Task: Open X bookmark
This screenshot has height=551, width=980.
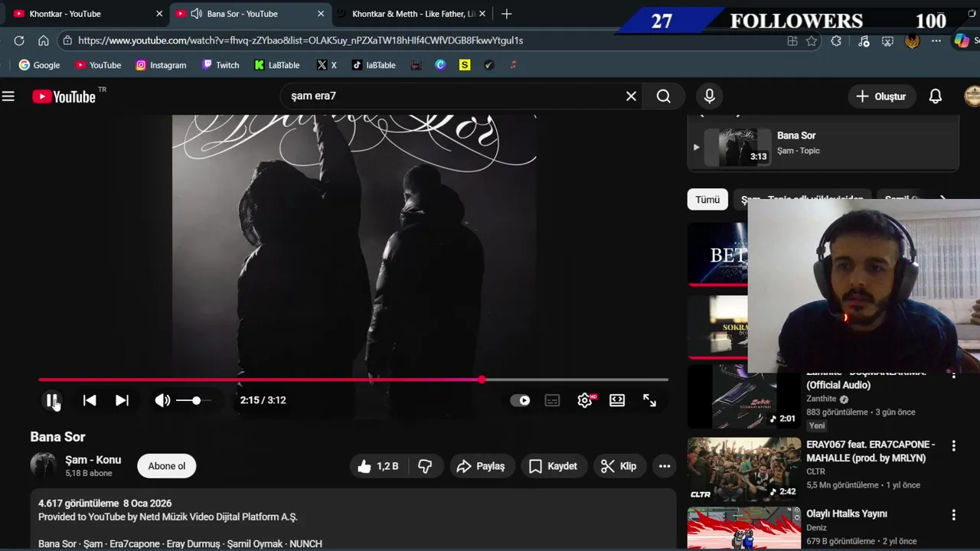Action: pos(327,65)
